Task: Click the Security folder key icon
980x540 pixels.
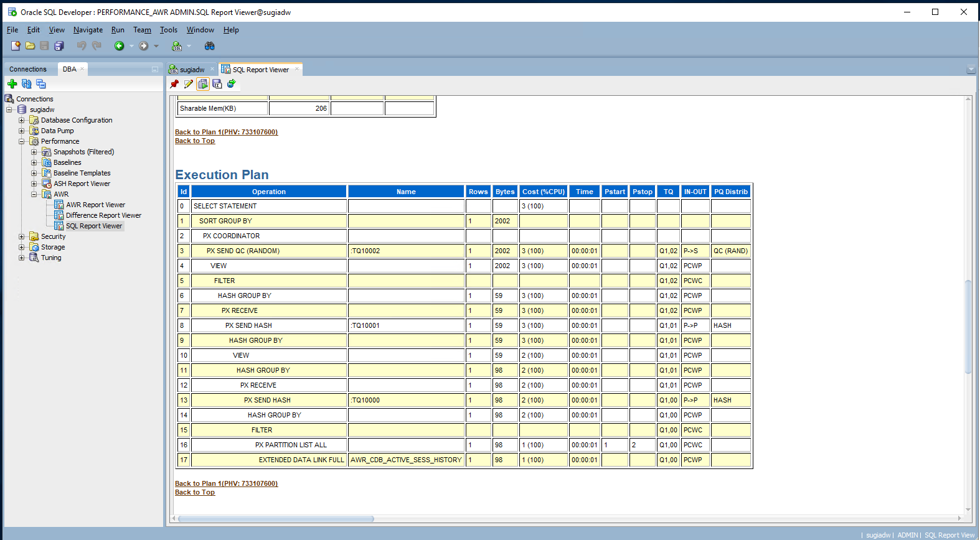Action: [34, 236]
